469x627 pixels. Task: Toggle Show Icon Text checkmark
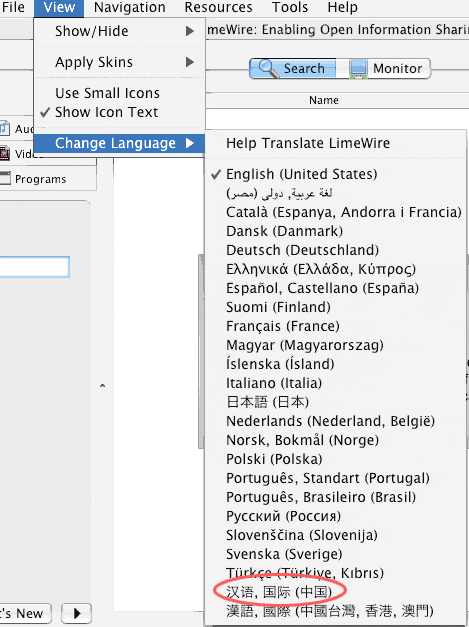(x=120, y=112)
